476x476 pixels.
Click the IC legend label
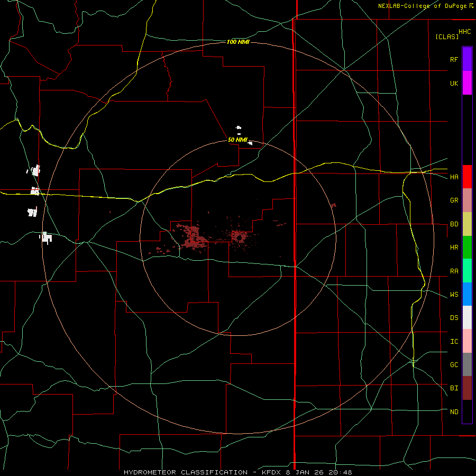point(454,342)
